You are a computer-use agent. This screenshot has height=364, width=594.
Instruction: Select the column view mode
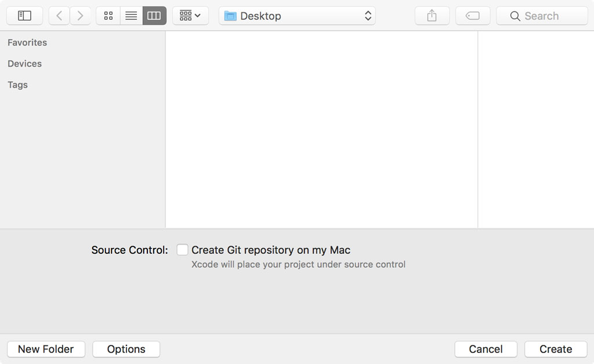154,15
